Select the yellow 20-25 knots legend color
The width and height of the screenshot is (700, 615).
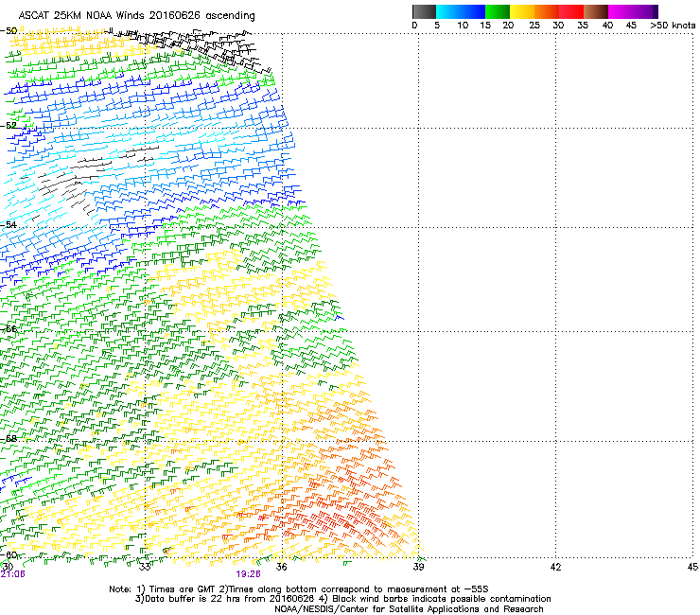click(522, 11)
